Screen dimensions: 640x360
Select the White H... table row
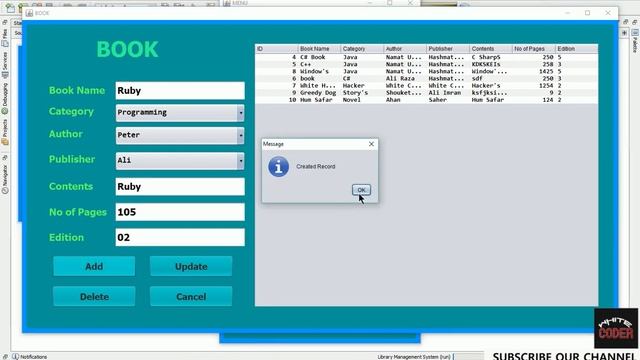427,86
